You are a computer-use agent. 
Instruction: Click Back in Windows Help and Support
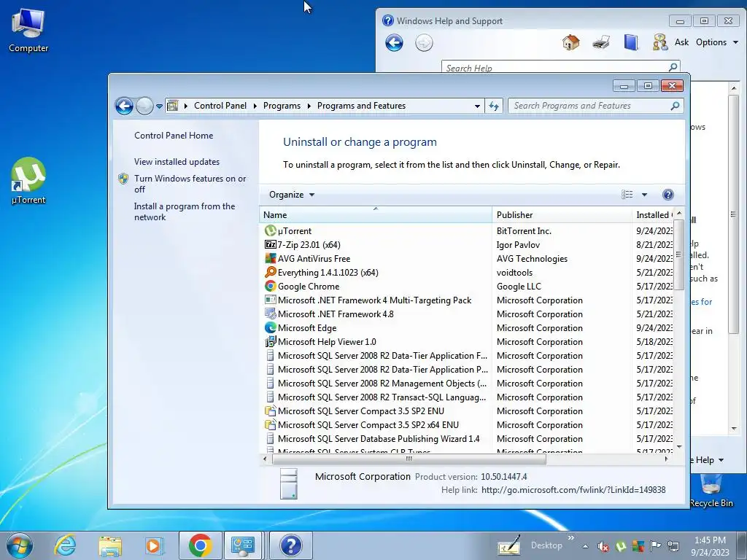[394, 43]
